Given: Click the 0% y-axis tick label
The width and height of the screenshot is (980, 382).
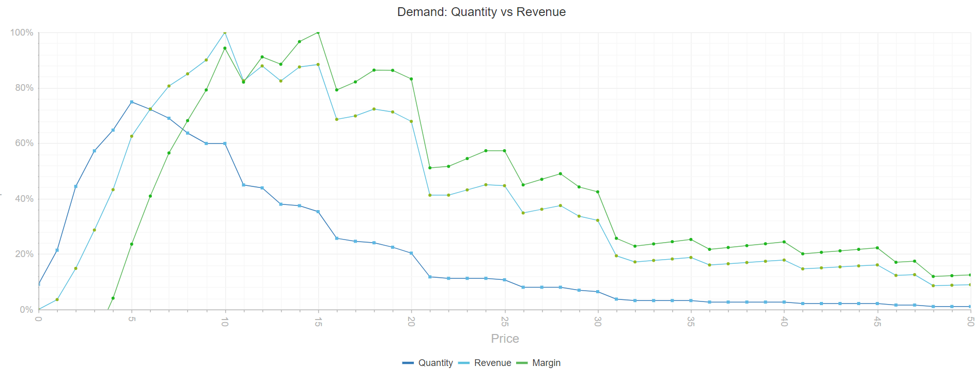Looking at the screenshot, I should pyautogui.click(x=26, y=310).
